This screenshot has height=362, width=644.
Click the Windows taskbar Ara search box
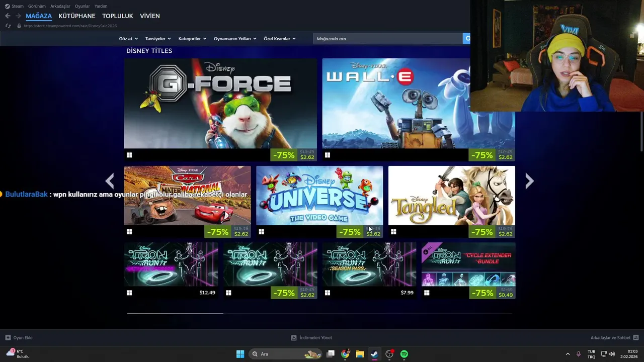pos(285,354)
